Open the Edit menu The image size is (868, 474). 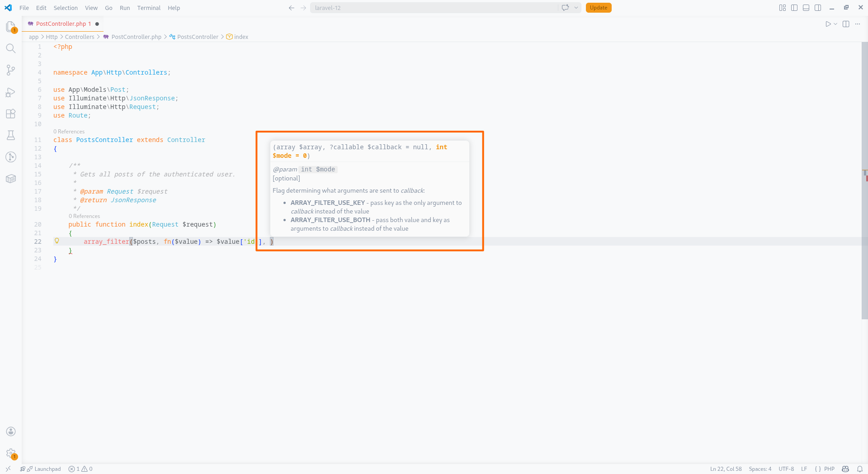[x=41, y=8]
